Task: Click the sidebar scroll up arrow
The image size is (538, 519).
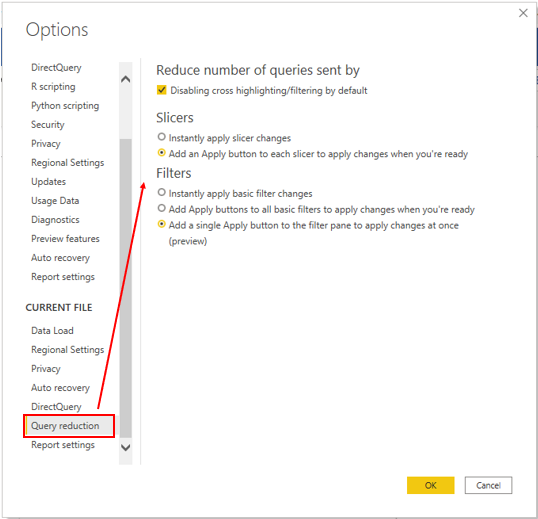Action: [126, 79]
